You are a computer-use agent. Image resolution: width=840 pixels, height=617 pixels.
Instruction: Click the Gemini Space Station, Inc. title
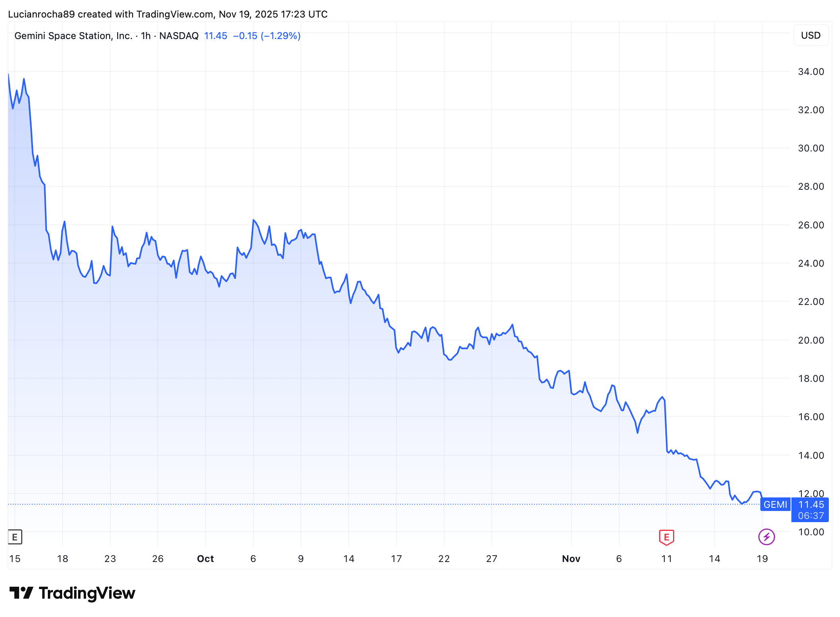(73, 36)
